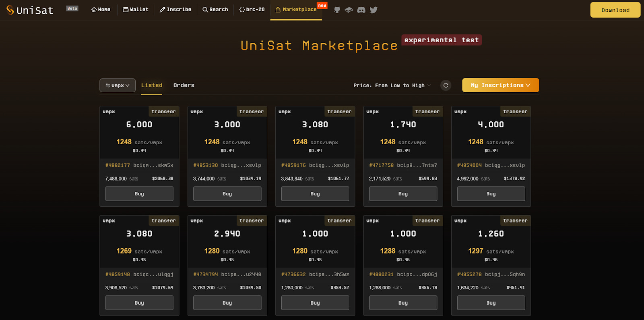Open the Wallet page
This screenshot has height=320, width=644.
(x=136, y=10)
